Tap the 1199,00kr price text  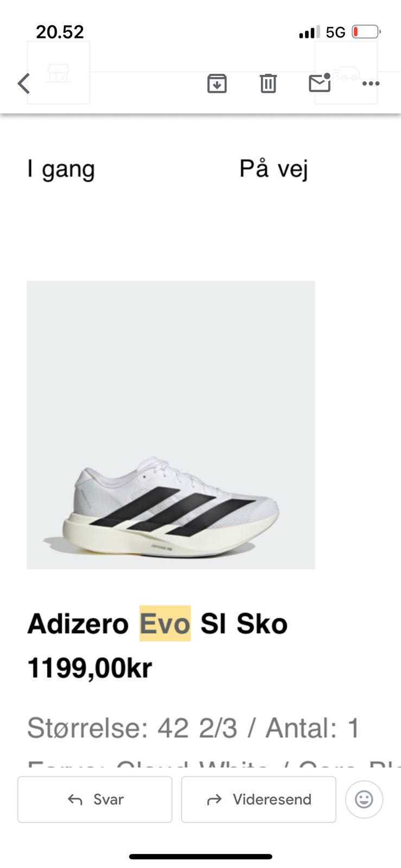click(x=90, y=668)
